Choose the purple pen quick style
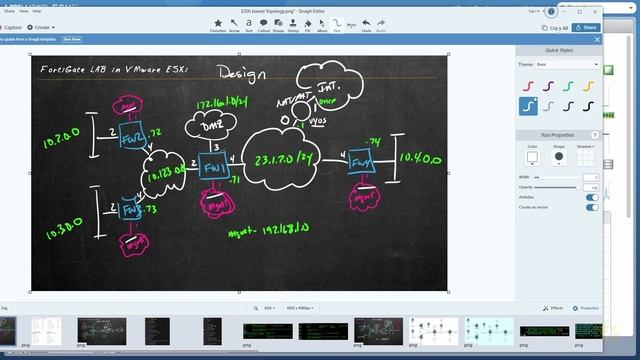This screenshot has height=360, width=640. pos(548,86)
